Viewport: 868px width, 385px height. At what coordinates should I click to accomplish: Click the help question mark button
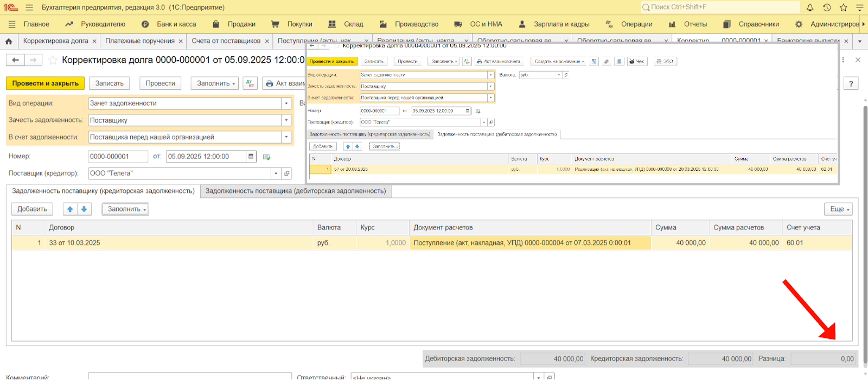click(851, 84)
